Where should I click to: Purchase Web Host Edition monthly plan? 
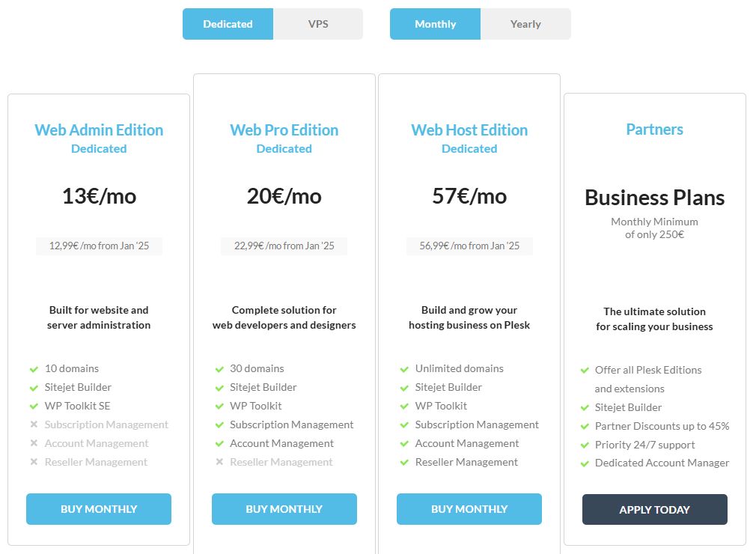pyautogui.click(x=469, y=509)
